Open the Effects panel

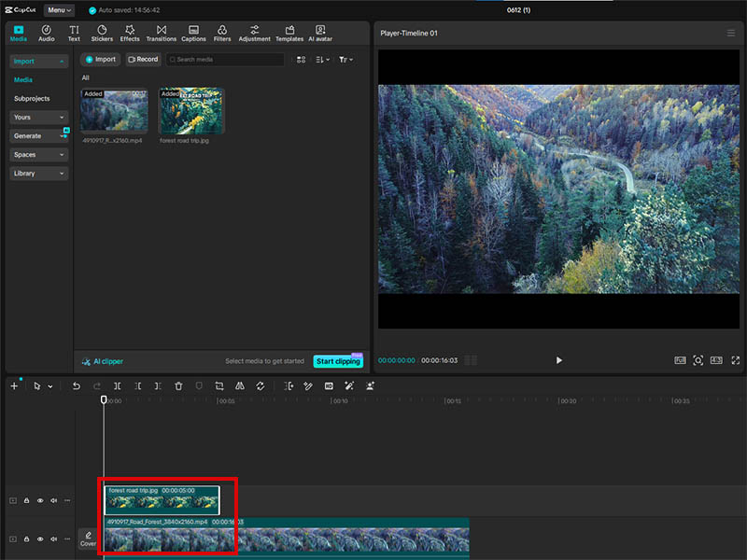coord(130,34)
